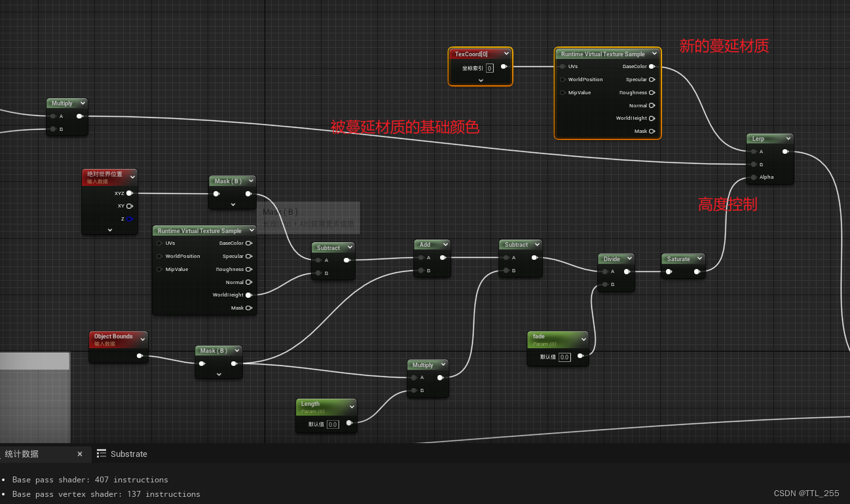This screenshot has width=850, height=504.
Task: Expand bottom chevron of the 绝对世界位置 node
Action: pos(109,230)
